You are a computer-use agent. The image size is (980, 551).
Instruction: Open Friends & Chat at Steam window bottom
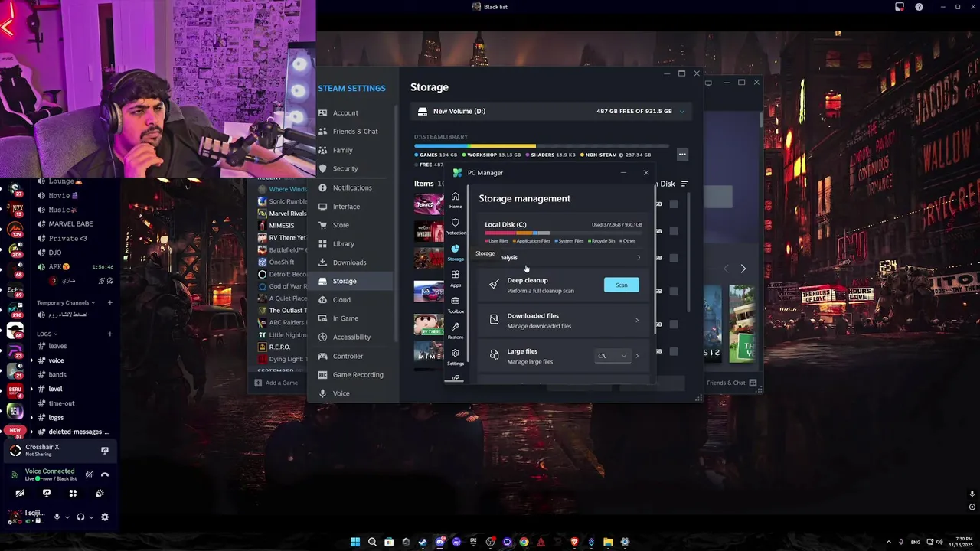pos(732,383)
